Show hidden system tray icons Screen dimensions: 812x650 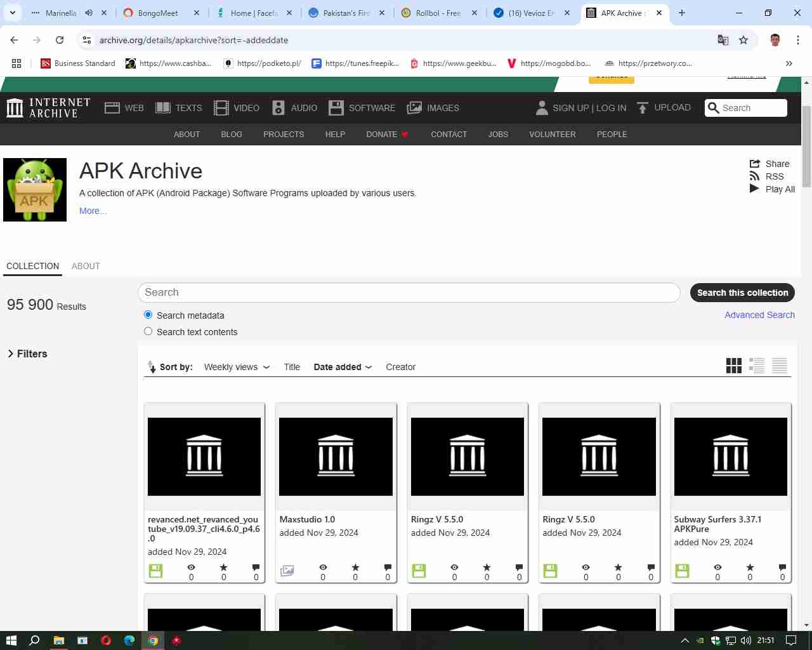(684, 640)
